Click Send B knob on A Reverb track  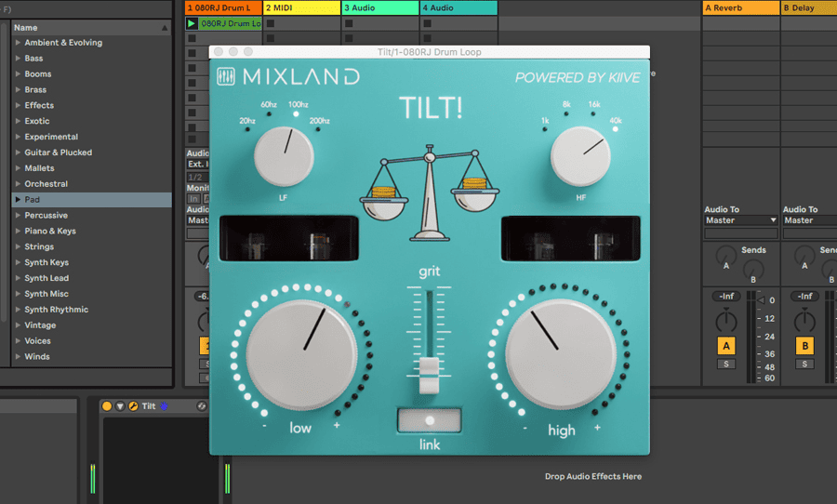pos(753,270)
